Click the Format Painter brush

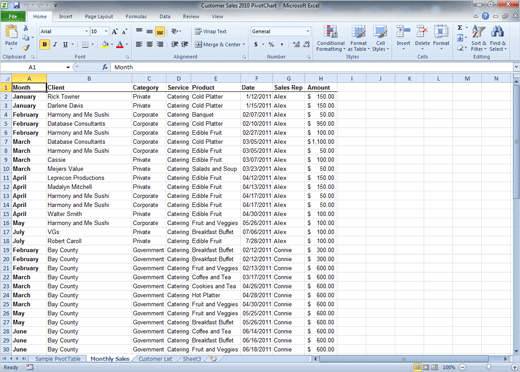pos(26,48)
